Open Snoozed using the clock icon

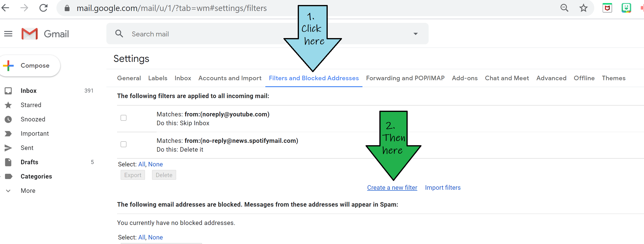(8, 119)
